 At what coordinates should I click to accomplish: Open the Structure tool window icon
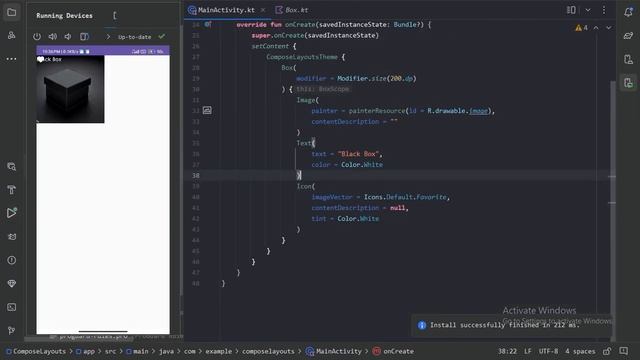pos(12,36)
